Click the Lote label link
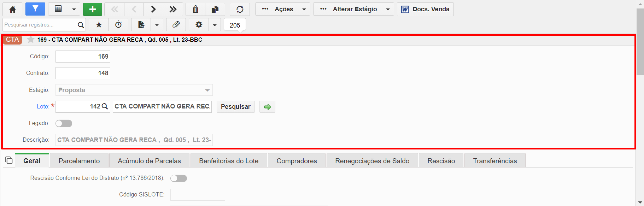The width and height of the screenshot is (644, 206). 43,107
